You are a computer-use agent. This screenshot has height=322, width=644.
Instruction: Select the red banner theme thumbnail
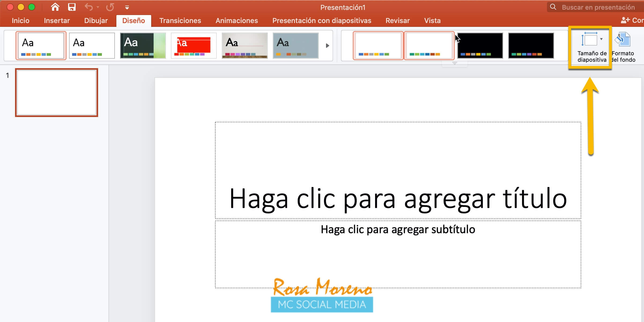(194, 45)
